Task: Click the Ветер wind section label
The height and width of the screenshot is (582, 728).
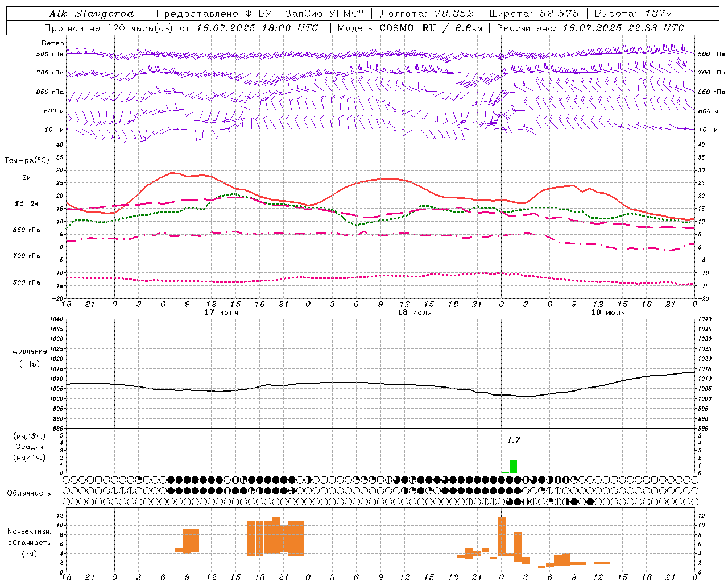Action: pyautogui.click(x=52, y=43)
